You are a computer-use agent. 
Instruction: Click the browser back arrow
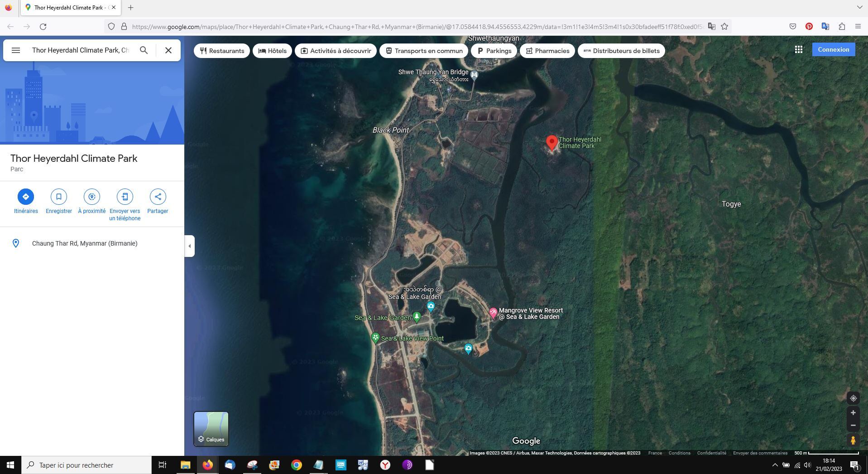click(x=10, y=27)
